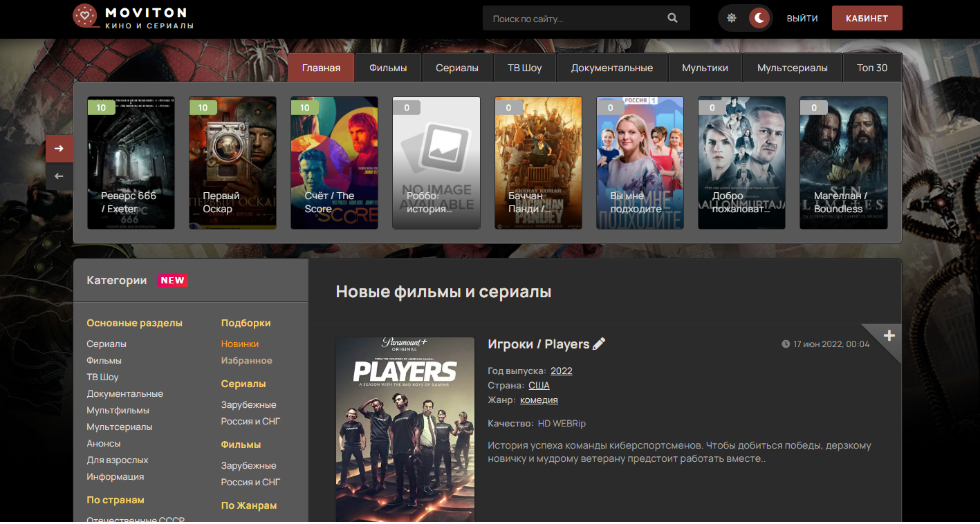Open Документальные in the categories sidebar

point(125,394)
